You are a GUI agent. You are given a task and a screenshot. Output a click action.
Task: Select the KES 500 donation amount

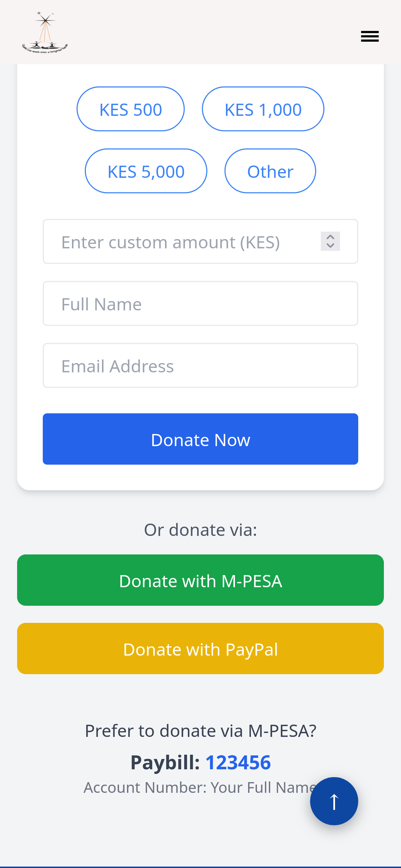click(130, 109)
